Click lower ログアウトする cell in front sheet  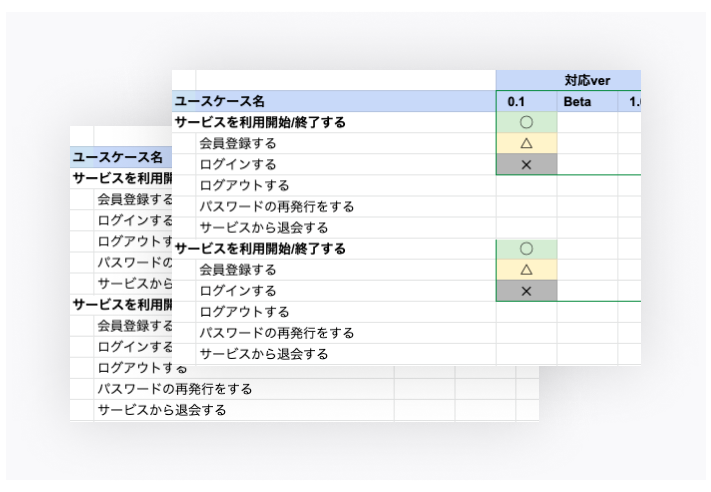coord(346,312)
